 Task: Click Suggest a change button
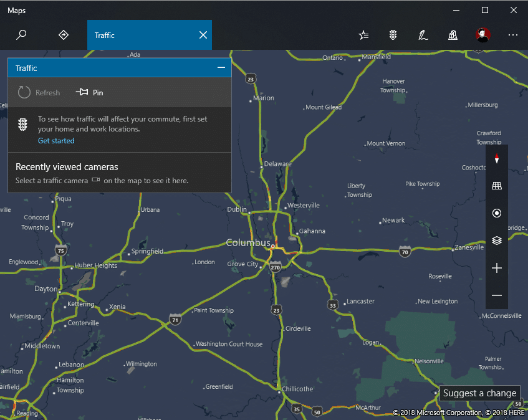[479, 393]
